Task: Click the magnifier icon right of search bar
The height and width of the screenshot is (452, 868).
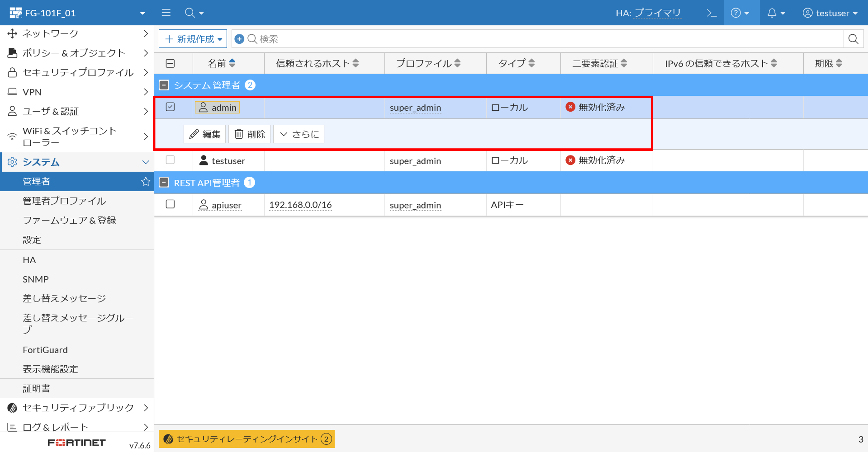Action: (x=853, y=39)
